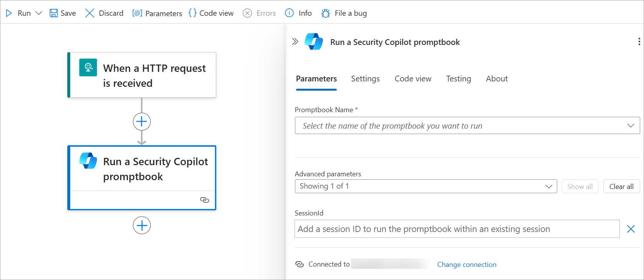Click the Change connection link

coord(467,265)
